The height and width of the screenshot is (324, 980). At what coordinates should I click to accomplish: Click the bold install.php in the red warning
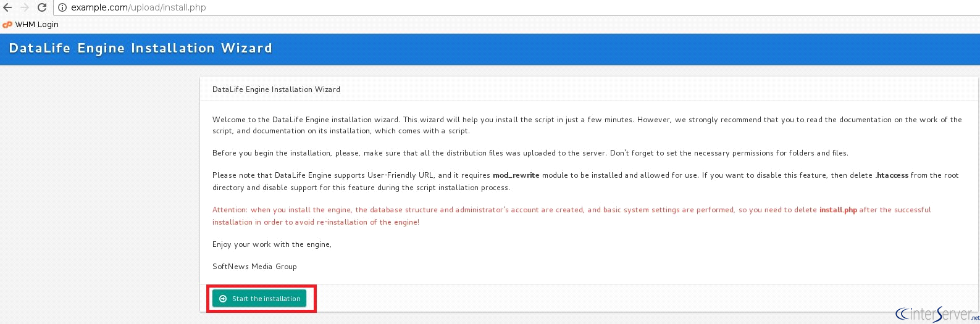[838, 210]
